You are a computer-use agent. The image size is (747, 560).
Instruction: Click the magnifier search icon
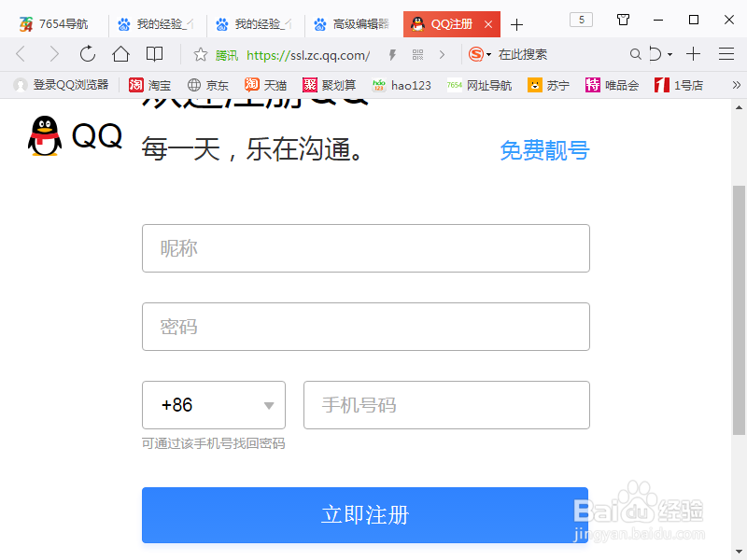click(x=635, y=54)
